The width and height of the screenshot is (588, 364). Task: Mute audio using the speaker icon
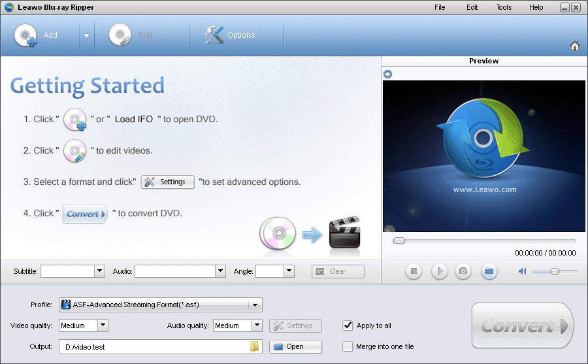pyautogui.click(x=522, y=271)
